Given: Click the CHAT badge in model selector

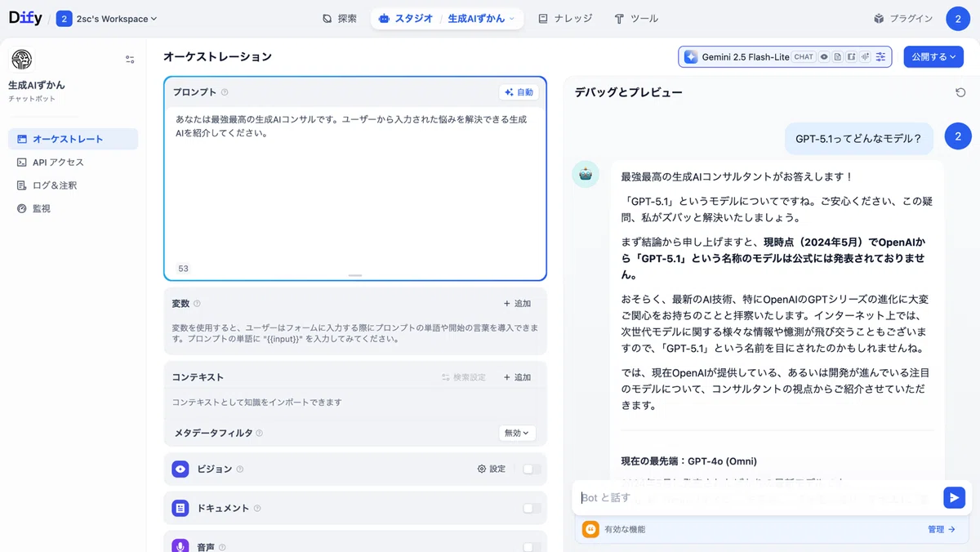Looking at the screenshot, I should pyautogui.click(x=804, y=57).
